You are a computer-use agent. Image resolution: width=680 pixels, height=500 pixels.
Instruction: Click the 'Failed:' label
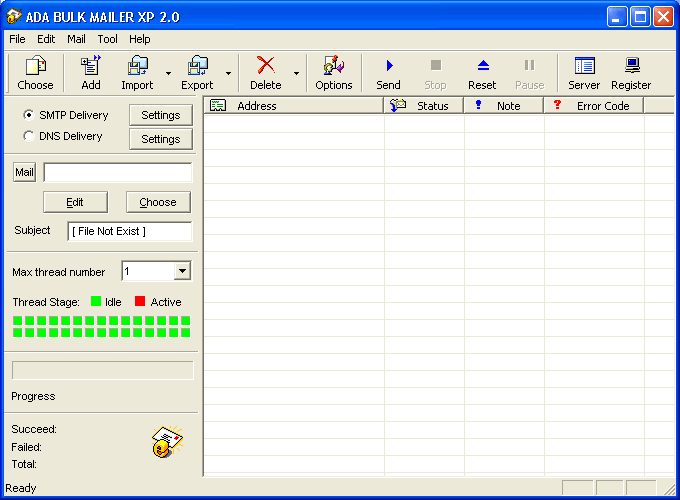(x=26, y=447)
